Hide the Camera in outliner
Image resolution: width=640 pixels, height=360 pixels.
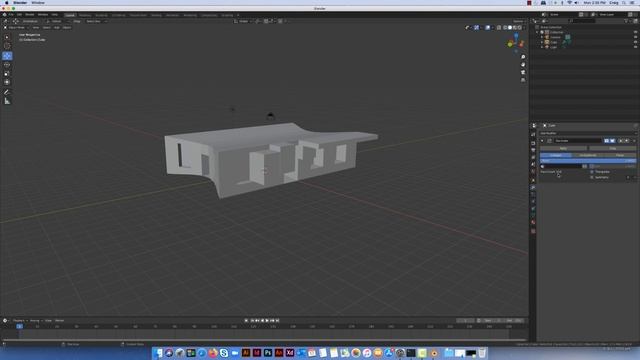(635, 37)
